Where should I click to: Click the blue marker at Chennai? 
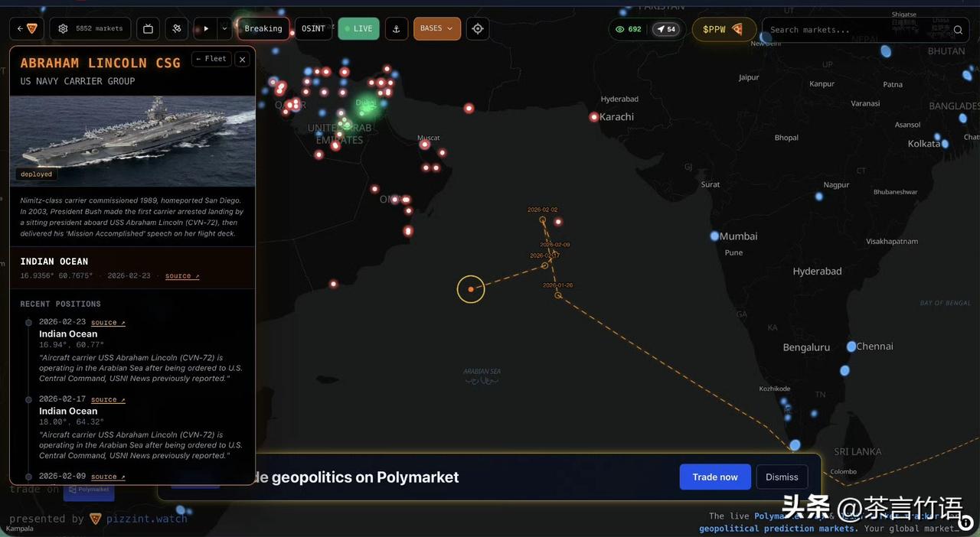tap(851, 347)
